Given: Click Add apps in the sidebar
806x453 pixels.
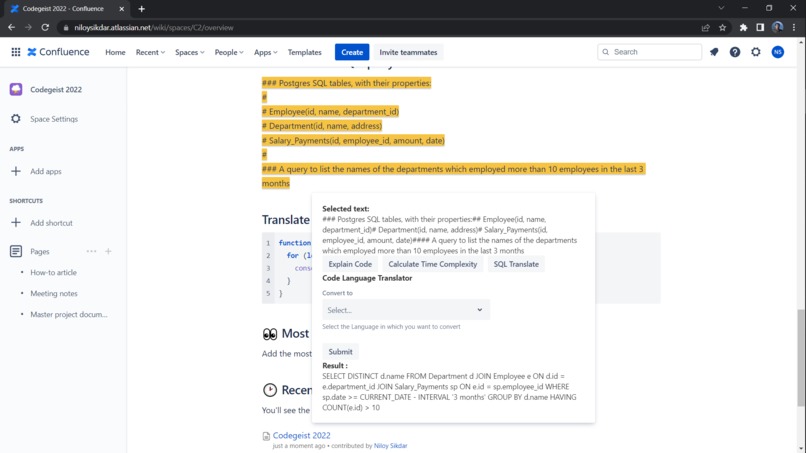Looking at the screenshot, I should pyautogui.click(x=46, y=171).
